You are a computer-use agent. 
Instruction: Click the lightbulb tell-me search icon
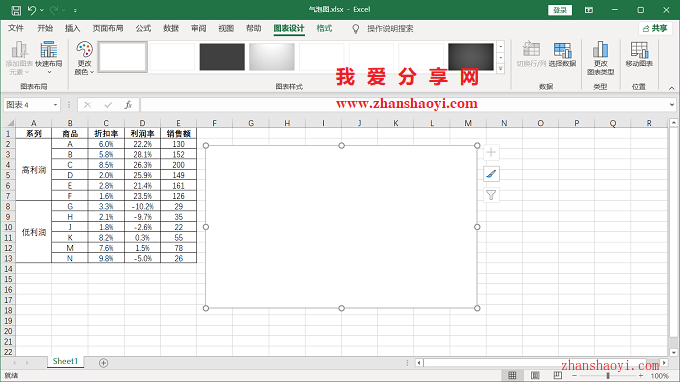tap(356, 29)
